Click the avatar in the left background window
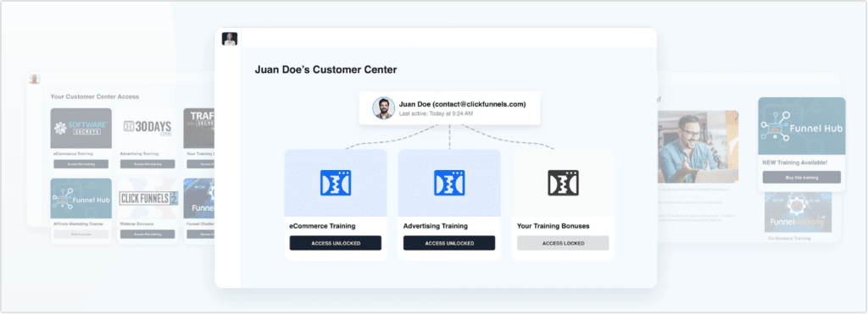 [x=35, y=79]
